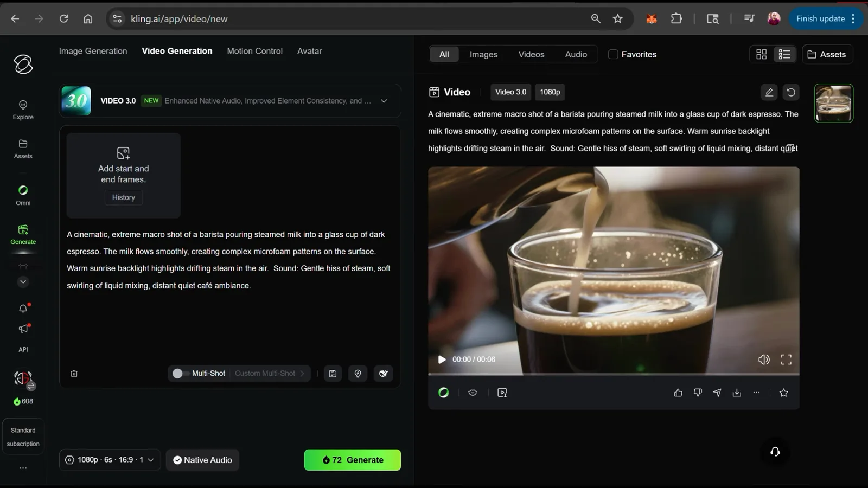868x488 pixels.
Task: Delete prompt with trash icon
Action: tap(74, 374)
